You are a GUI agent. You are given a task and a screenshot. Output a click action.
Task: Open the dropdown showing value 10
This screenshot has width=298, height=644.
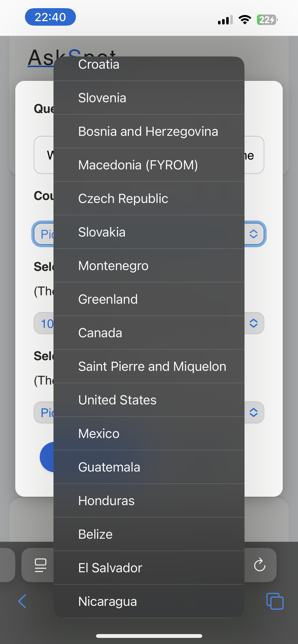[x=149, y=323]
